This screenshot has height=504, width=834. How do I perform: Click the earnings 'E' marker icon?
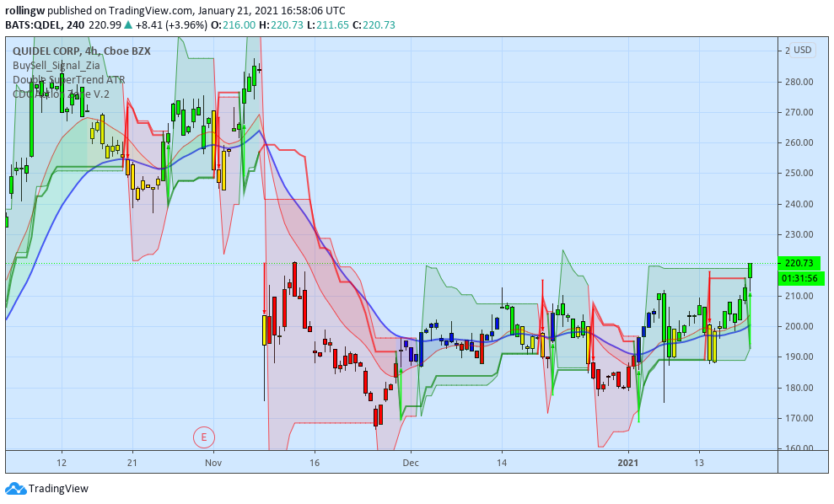(x=204, y=437)
